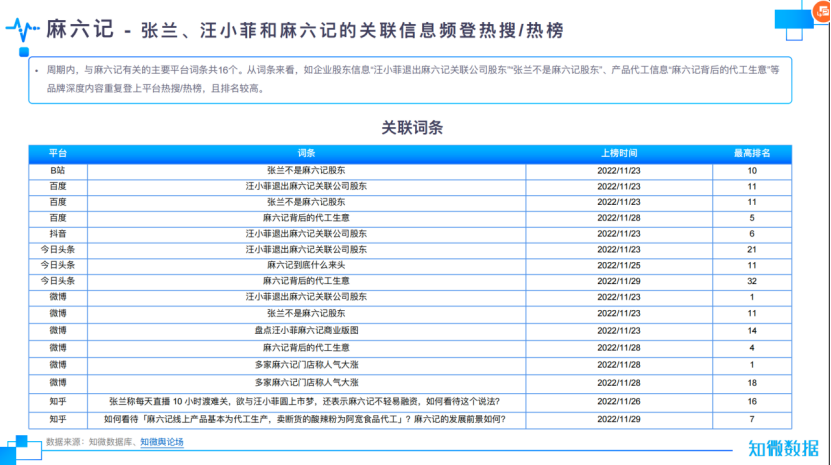Select the 词条 column header

[306, 153]
